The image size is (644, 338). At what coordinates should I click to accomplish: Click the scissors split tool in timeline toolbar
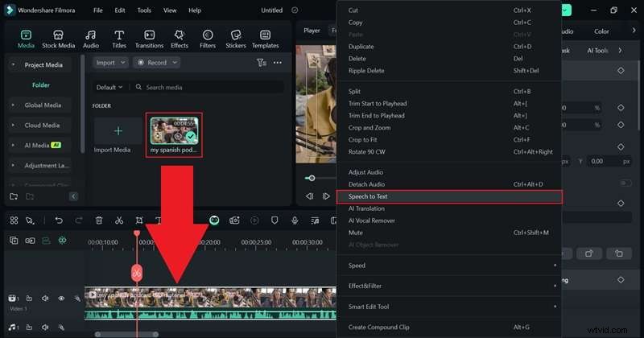[119, 220]
